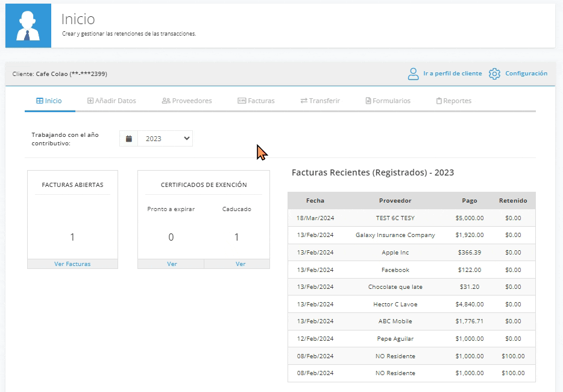This screenshot has width=563, height=392.
Task: Click the 18/Mar/2024 date cell
Action: tap(315, 218)
